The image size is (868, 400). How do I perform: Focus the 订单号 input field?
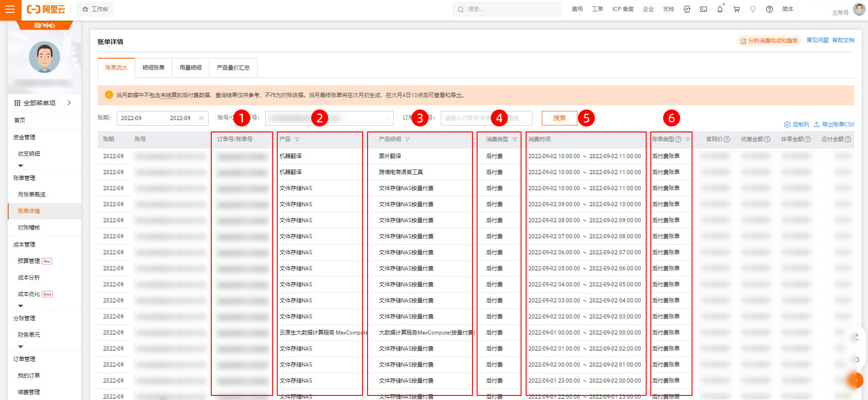[487, 118]
